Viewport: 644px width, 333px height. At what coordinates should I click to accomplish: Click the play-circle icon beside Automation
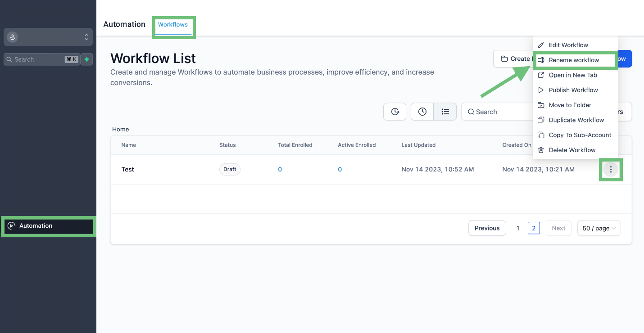[x=12, y=226]
